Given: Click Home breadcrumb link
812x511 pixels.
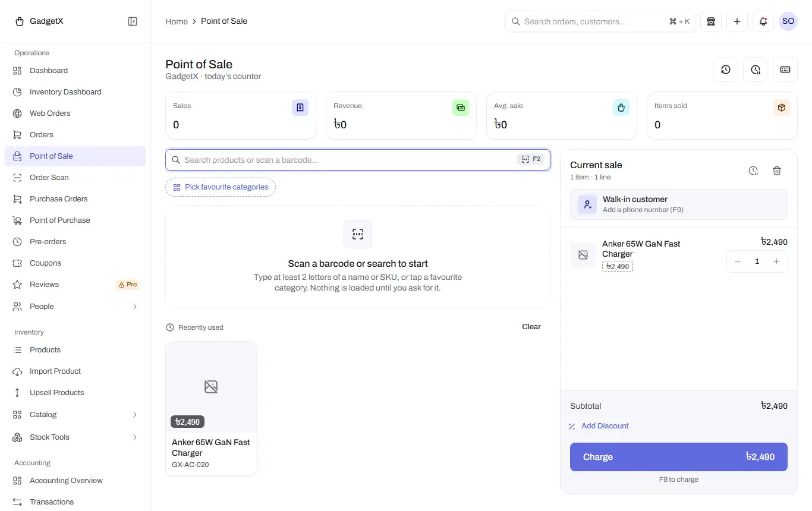Looking at the screenshot, I should (177, 21).
